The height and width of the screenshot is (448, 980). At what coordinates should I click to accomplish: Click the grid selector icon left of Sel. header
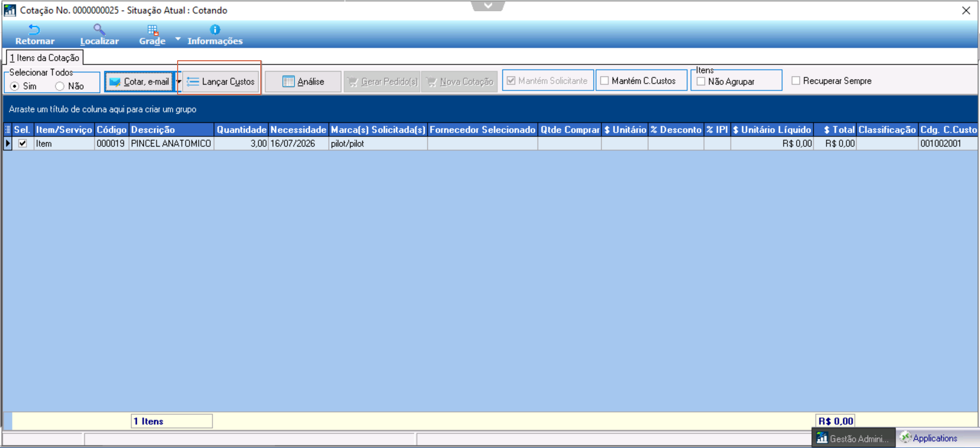coord(8,130)
